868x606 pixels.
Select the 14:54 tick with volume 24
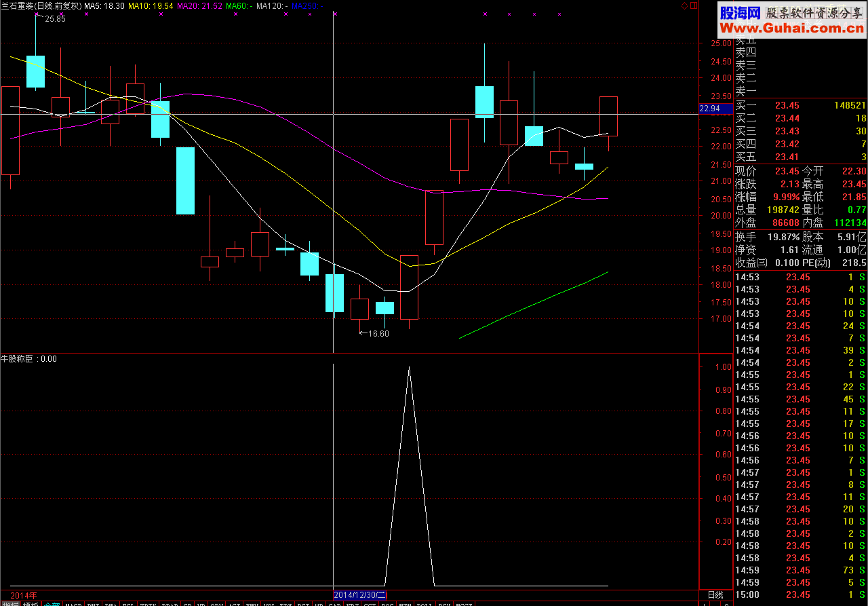point(801,326)
